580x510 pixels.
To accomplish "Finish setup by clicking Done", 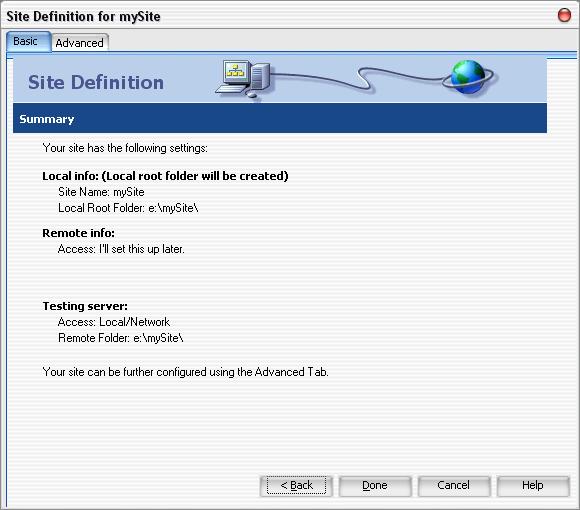I will (375, 485).
